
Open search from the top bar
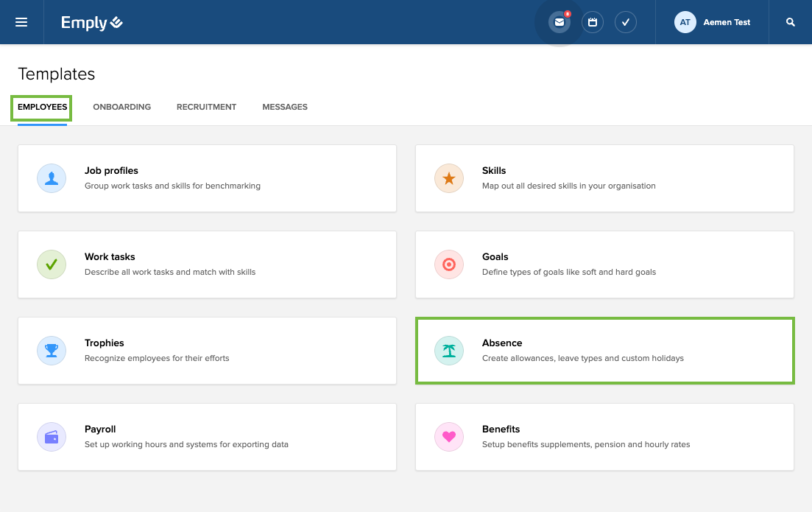click(791, 22)
